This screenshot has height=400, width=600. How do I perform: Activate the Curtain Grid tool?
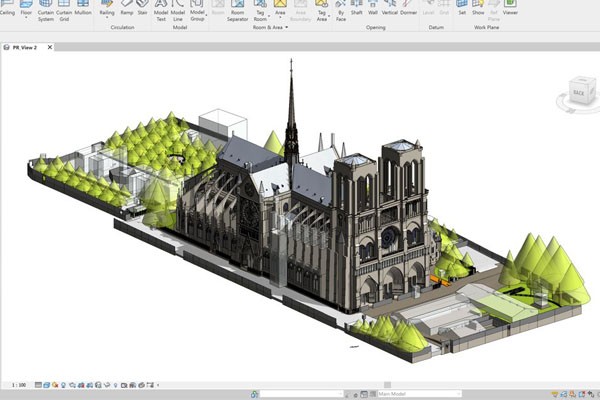[x=64, y=11]
